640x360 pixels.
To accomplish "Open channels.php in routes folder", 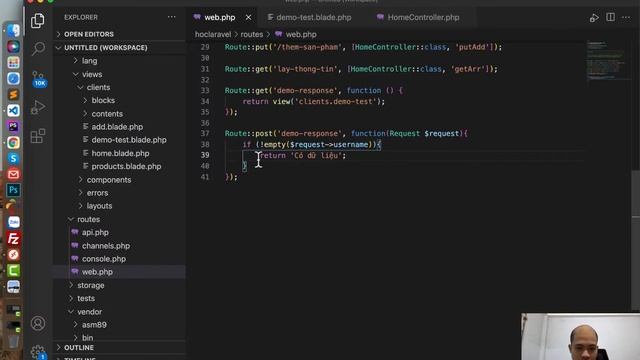I will point(106,246).
